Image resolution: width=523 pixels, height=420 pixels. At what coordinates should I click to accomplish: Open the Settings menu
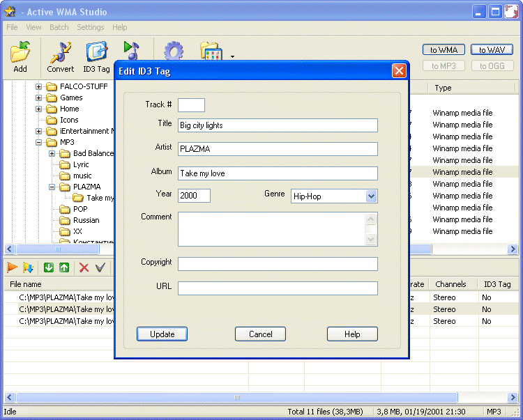tap(91, 27)
